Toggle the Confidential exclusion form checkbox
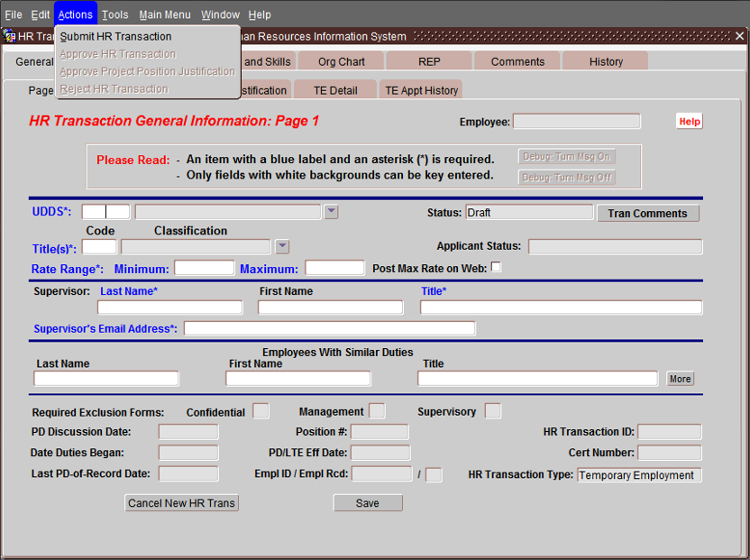 [x=261, y=411]
